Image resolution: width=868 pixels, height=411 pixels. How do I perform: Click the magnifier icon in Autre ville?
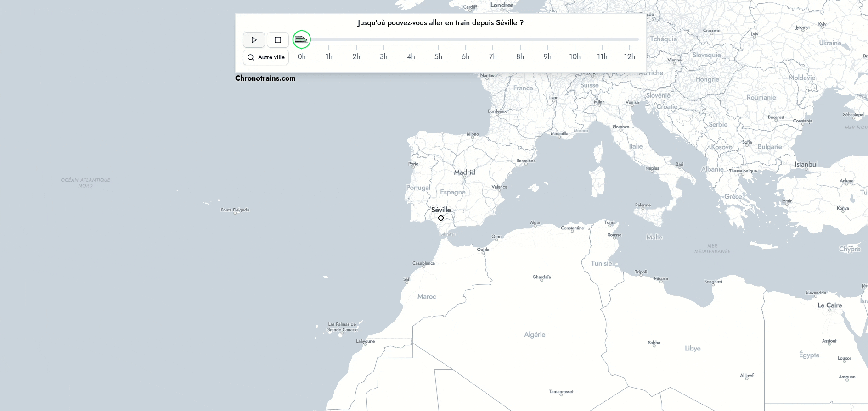(x=251, y=57)
